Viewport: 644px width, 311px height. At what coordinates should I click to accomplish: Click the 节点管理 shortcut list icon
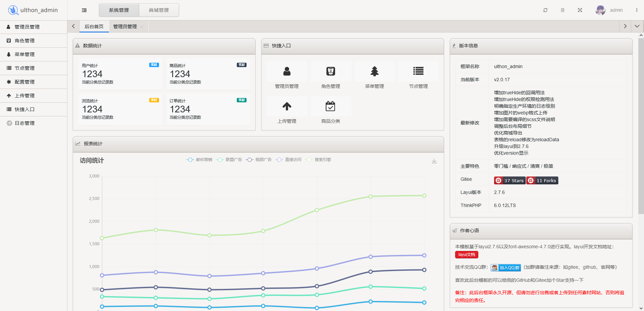[x=418, y=71]
